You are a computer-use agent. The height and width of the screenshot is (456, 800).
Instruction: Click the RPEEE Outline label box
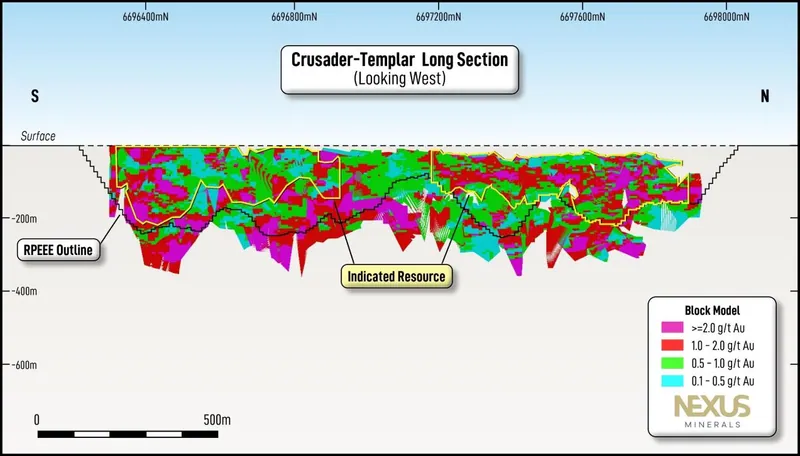click(58, 250)
